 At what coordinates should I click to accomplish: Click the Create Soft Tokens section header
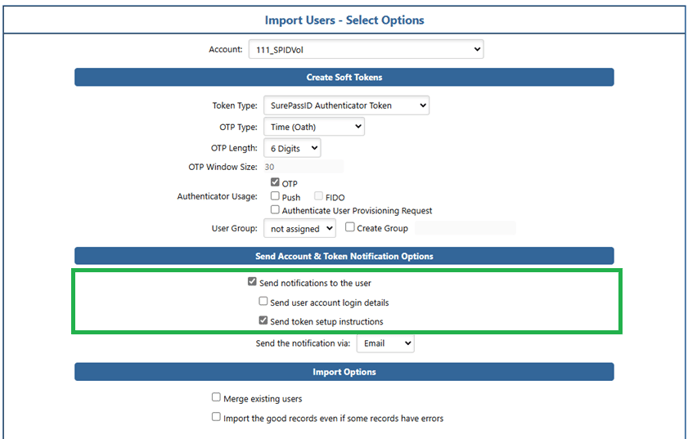(344, 77)
